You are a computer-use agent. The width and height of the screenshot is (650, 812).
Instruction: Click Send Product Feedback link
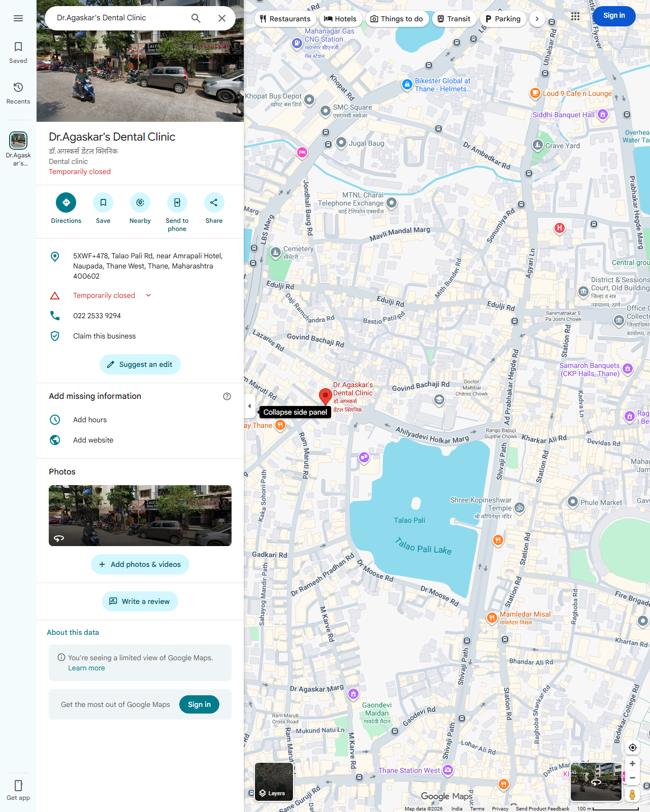coord(542,808)
